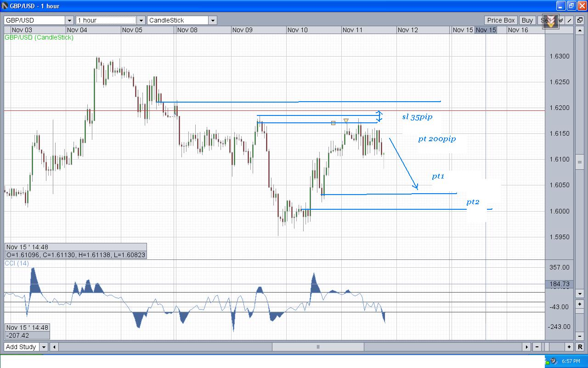The height and width of the screenshot is (368, 588).
Task: Expand the symbol dropdown arrow
Action: coord(69,20)
